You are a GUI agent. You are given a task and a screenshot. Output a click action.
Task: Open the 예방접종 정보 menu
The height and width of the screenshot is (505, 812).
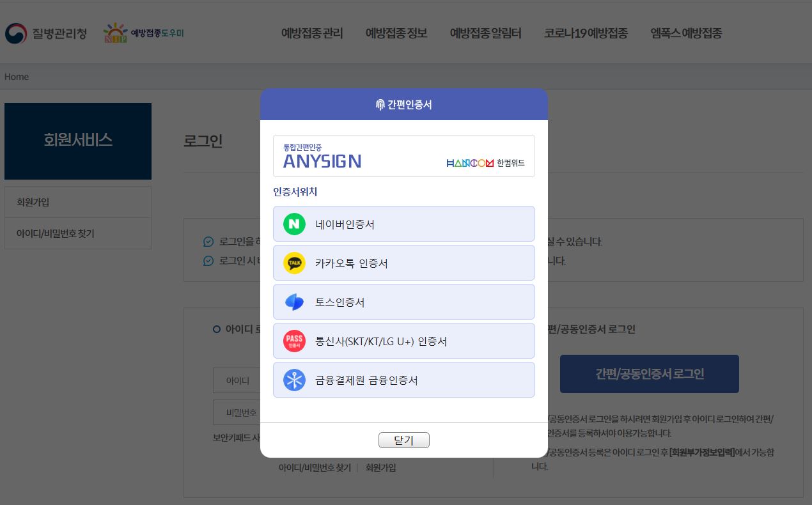396,33
